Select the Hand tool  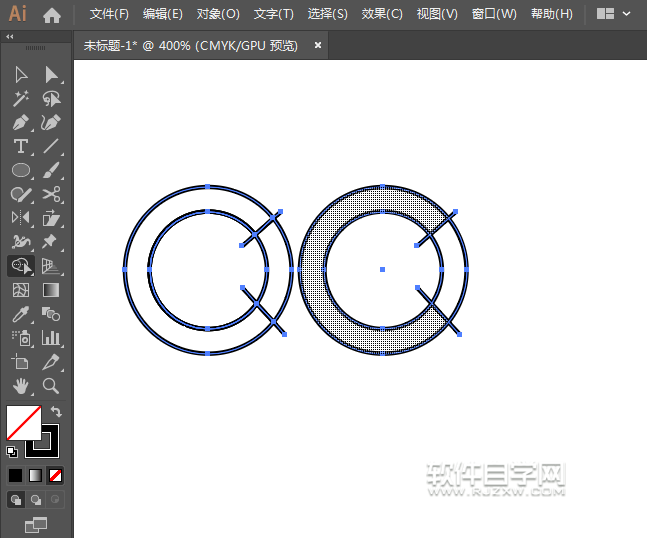point(21,386)
